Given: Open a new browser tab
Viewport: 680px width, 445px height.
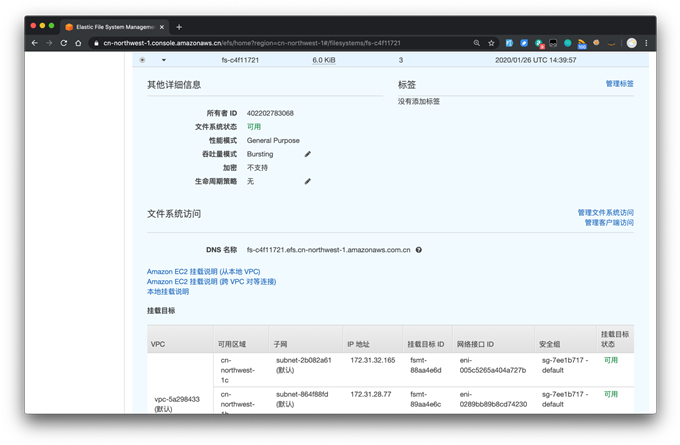Looking at the screenshot, I should (179, 27).
